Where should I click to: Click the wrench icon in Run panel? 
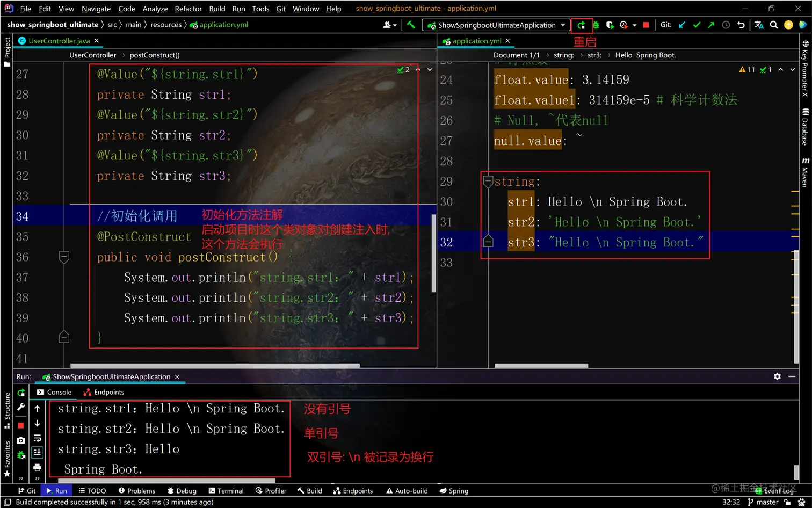pyautogui.click(x=21, y=407)
